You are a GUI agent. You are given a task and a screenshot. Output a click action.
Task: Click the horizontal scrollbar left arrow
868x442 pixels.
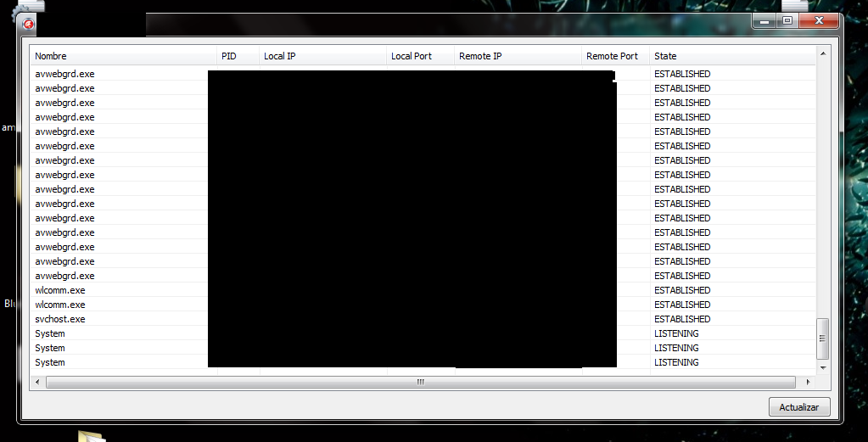(37, 383)
